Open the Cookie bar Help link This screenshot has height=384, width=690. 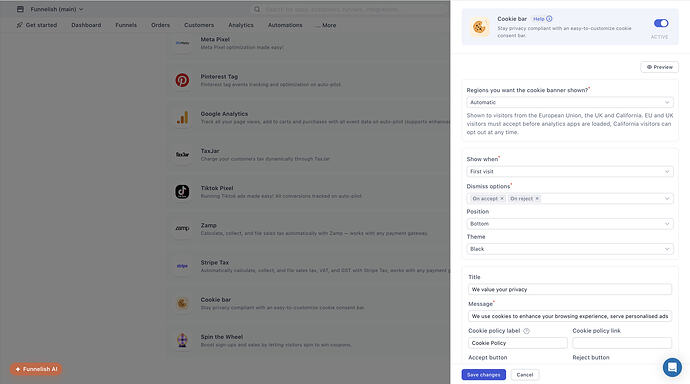[542, 19]
